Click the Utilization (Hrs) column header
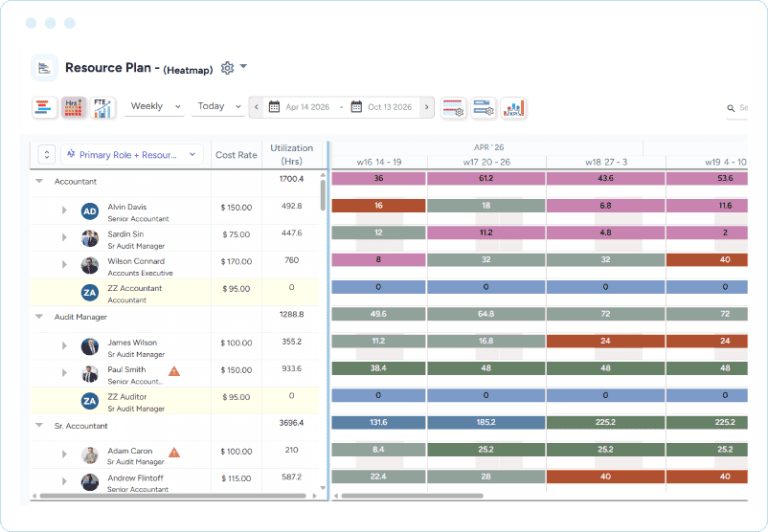The height and width of the screenshot is (532, 768). click(x=291, y=155)
